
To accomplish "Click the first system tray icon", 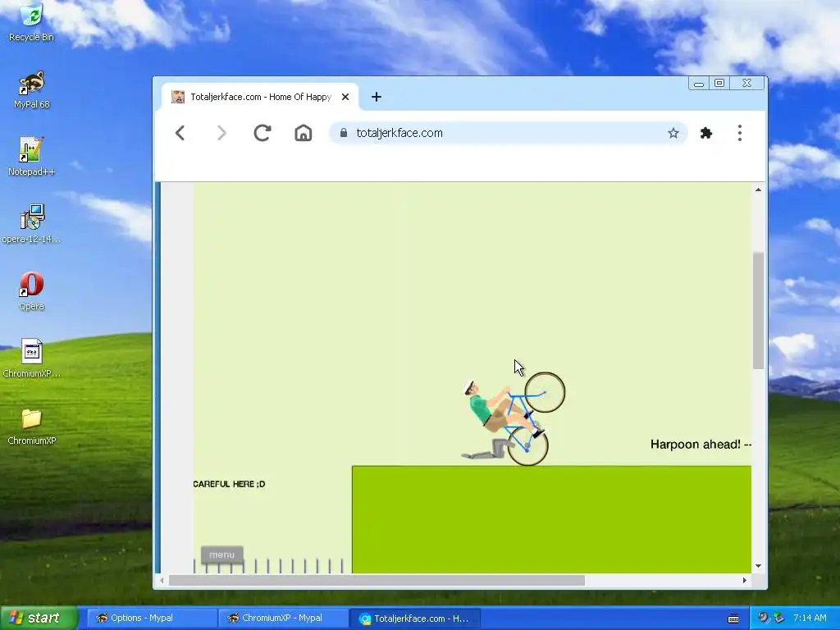I will [x=763, y=618].
